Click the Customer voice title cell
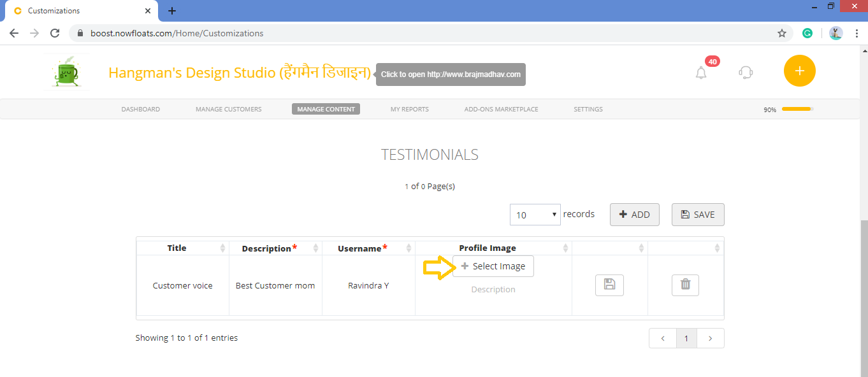 [x=183, y=285]
